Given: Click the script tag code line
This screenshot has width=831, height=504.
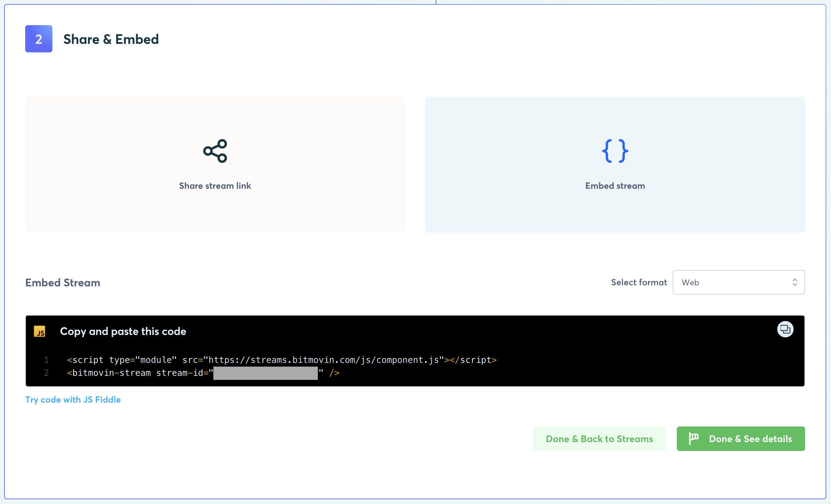Looking at the screenshot, I should point(282,360).
